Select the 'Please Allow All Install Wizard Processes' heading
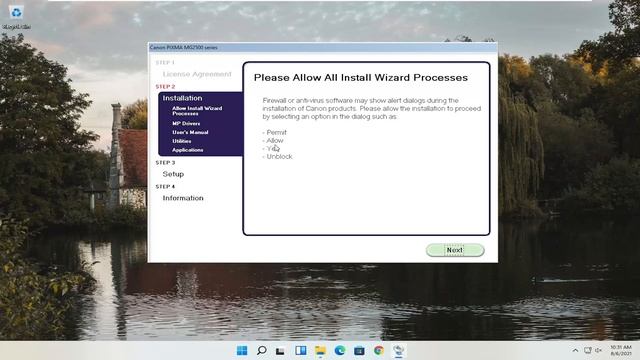Image resolution: width=640 pixels, height=360 pixels. coord(361,78)
